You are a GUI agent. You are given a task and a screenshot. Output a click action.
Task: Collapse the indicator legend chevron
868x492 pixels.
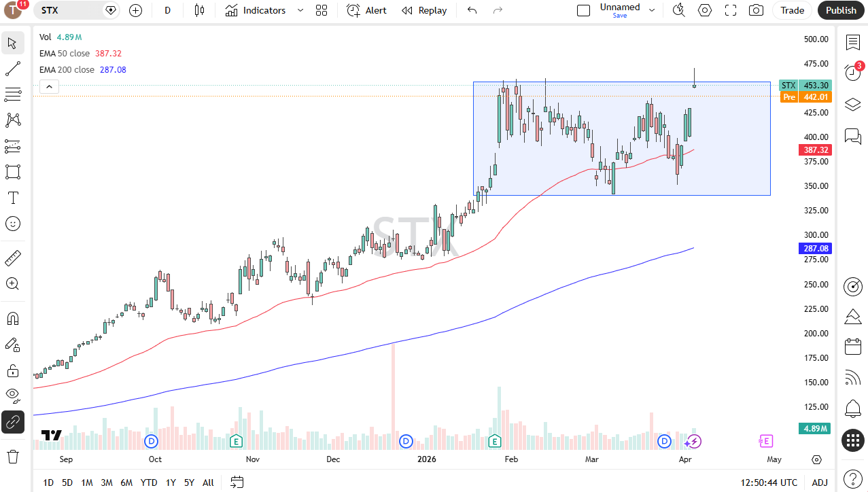tap(49, 86)
